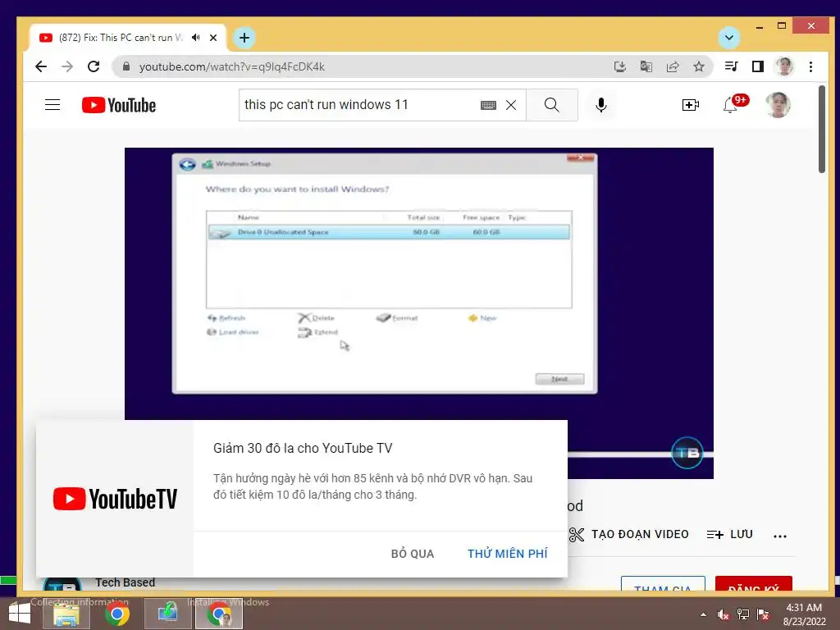This screenshot has height=630, width=840.
Task: Click THỬ MIỄN PHÍ button
Action: tap(507, 554)
